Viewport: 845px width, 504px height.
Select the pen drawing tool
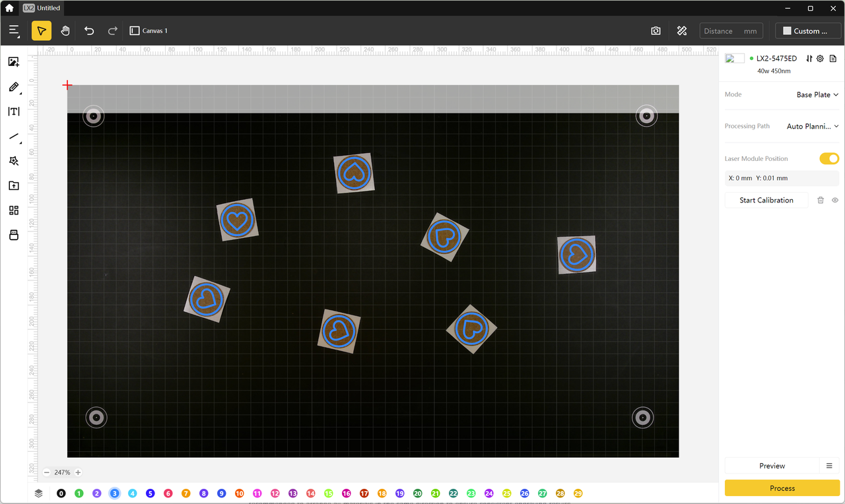[14, 87]
